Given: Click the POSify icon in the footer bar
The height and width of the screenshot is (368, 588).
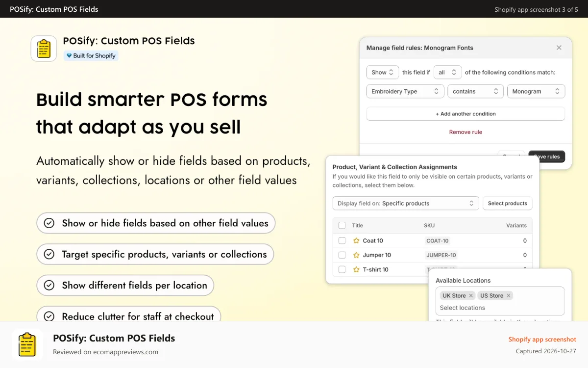Looking at the screenshot, I should [27, 344].
